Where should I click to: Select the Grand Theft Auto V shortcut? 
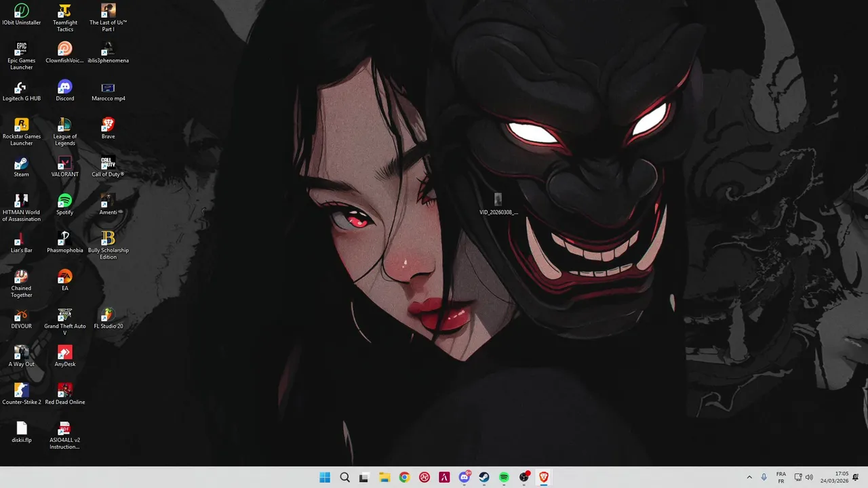(x=65, y=322)
